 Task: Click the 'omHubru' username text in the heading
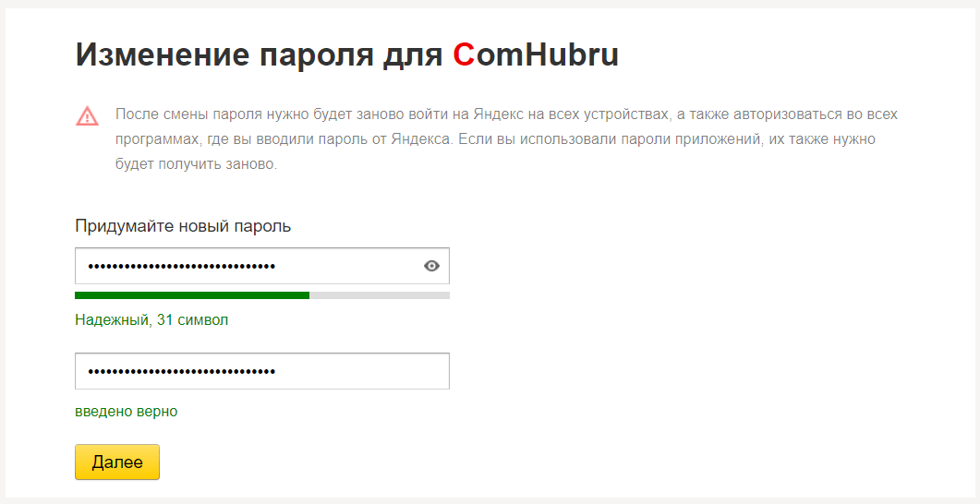pyautogui.click(x=548, y=55)
